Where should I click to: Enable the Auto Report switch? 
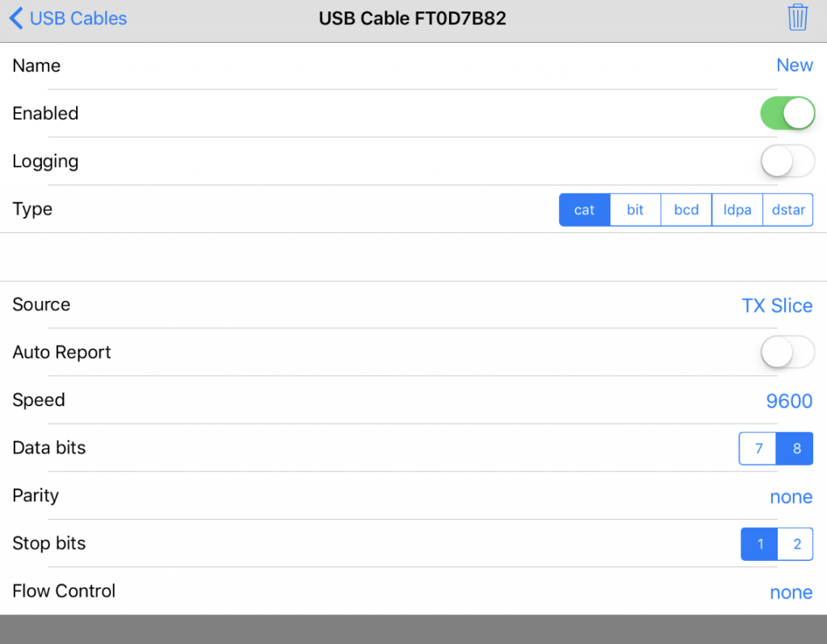pyautogui.click(x=787, y=352)
